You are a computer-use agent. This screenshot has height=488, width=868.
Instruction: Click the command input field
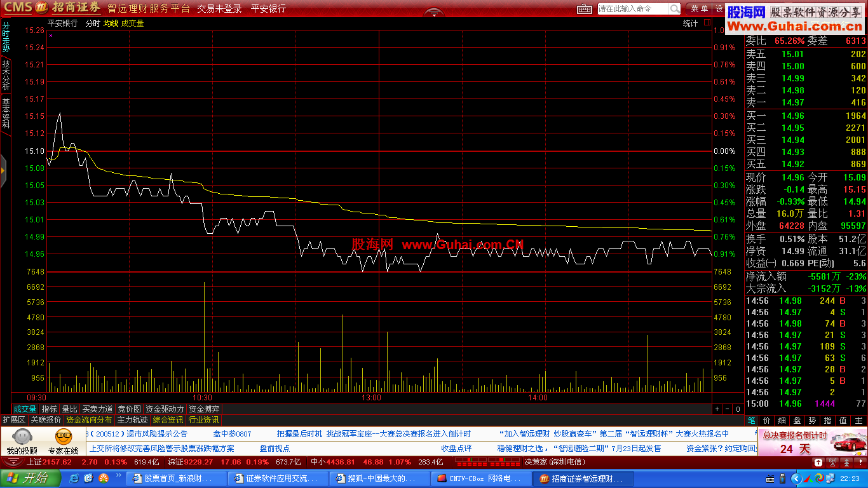coord(634,9)
